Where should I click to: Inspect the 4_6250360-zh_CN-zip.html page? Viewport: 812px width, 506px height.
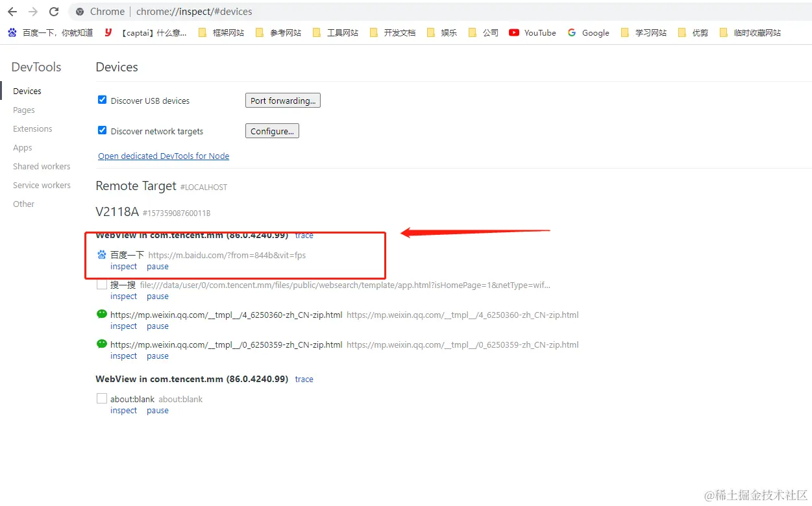tap(124, 326)
